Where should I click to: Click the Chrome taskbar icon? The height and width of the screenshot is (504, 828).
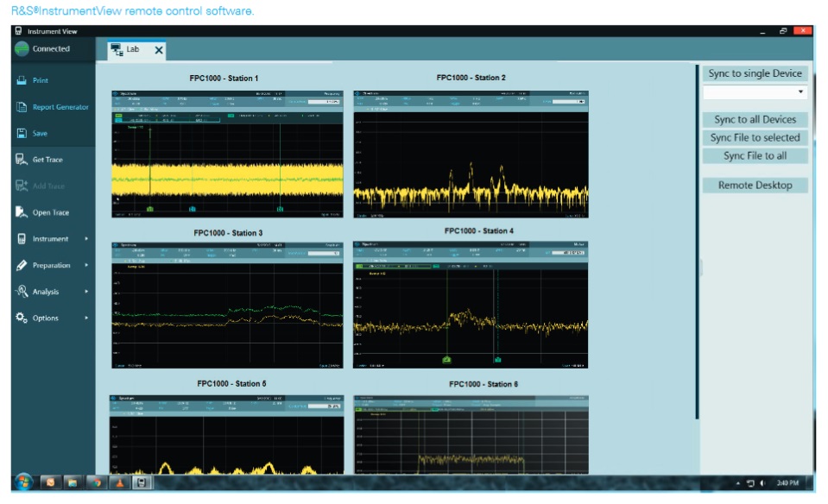click(96, 482)
